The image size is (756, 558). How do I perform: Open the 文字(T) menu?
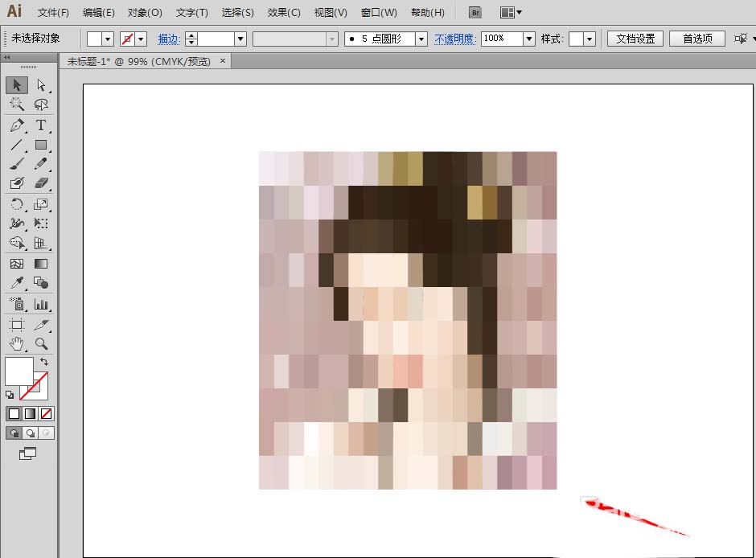192,13
